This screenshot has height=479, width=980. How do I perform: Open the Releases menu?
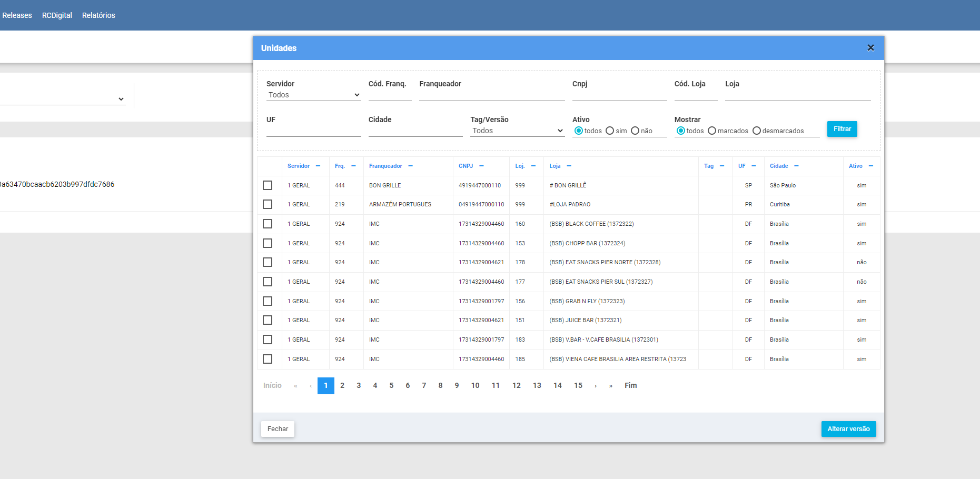17,15
